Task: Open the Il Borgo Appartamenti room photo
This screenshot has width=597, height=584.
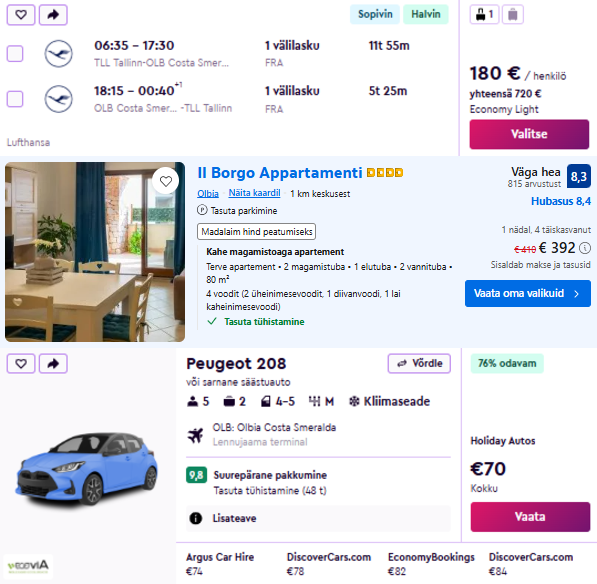Action: point(95,252)
